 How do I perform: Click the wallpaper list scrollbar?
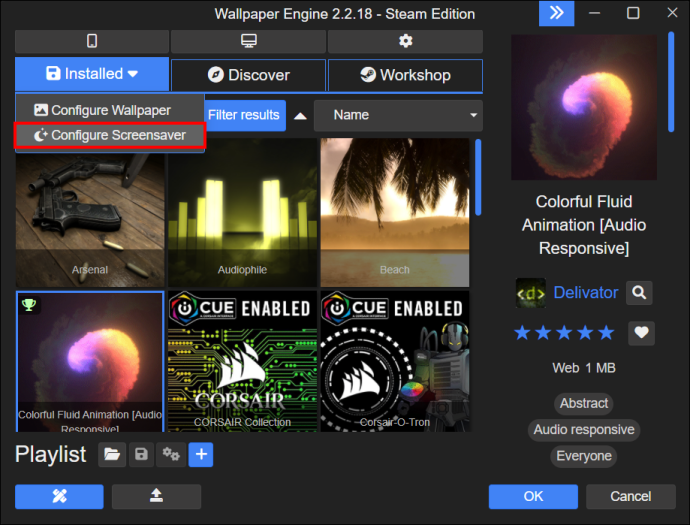pyautogui.click(x=478, y=177)
